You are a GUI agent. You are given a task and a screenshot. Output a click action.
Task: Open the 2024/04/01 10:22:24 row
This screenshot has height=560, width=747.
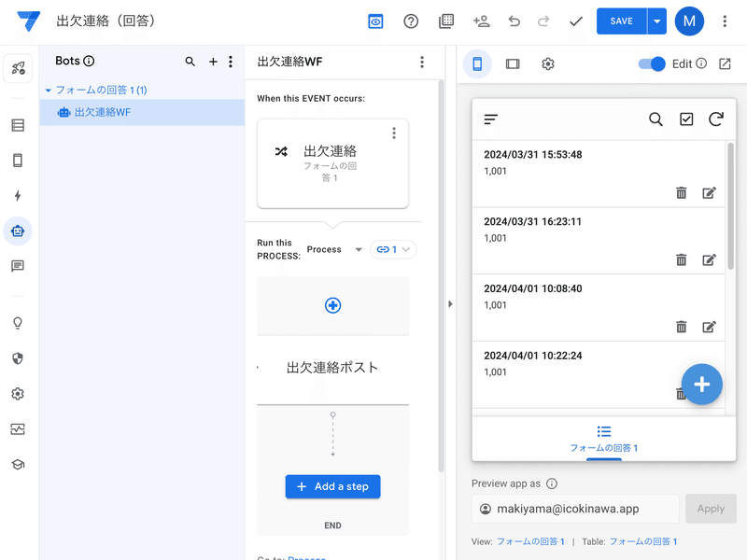[x=599, y=375]
